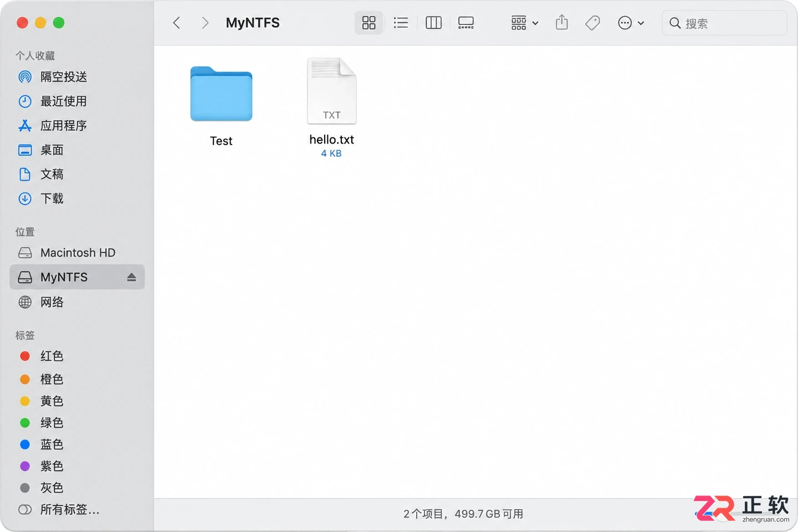Click the 搜索 search field

click(724, 23)
